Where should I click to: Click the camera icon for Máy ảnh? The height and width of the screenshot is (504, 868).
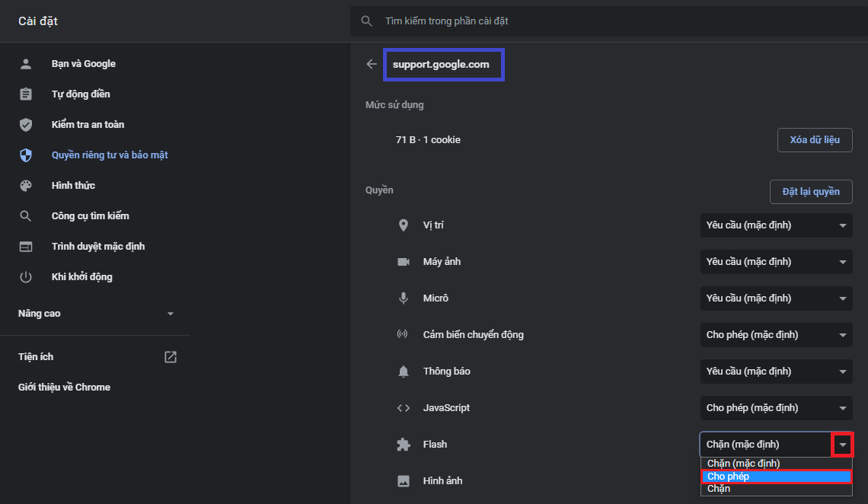(x=404, y=262)
